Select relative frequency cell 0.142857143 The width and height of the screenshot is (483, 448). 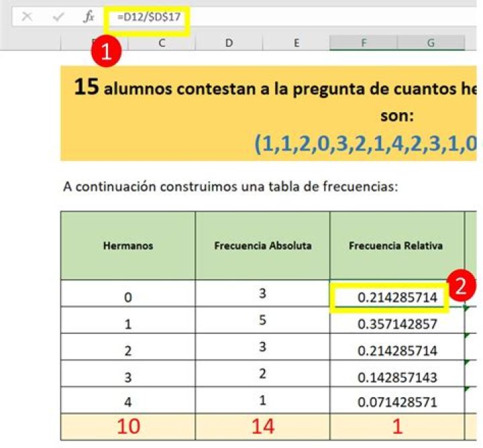pyautogui.click(x=396, y=374)
